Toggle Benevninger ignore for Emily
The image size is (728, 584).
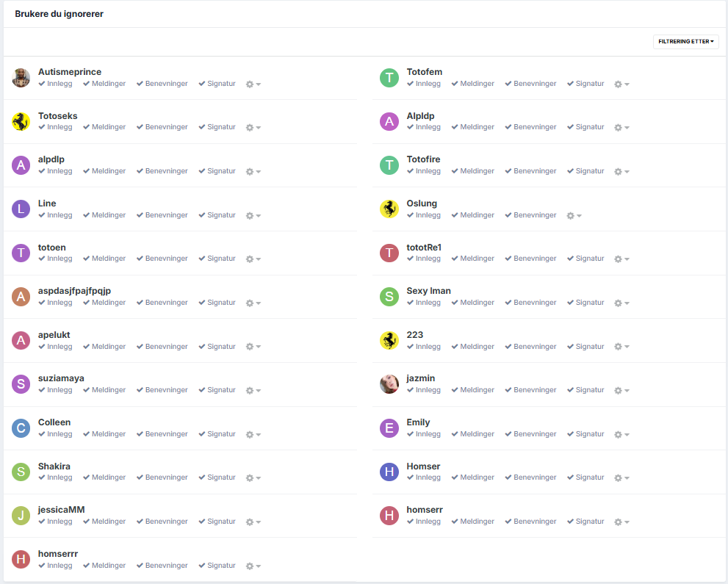pos(530,434)
